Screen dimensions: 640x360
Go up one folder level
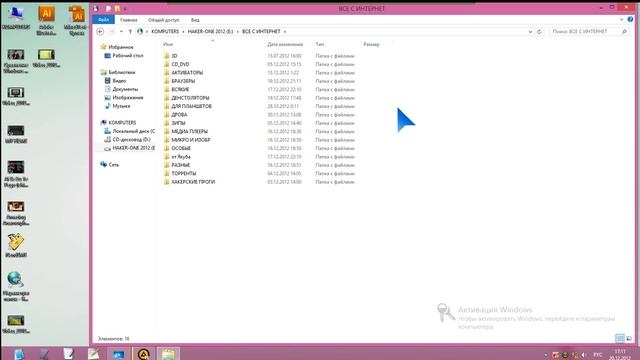pos(130,31)
